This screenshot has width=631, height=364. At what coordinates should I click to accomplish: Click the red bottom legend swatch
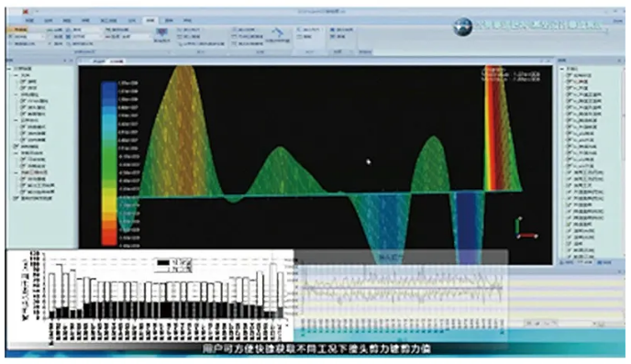coord(108,240)
